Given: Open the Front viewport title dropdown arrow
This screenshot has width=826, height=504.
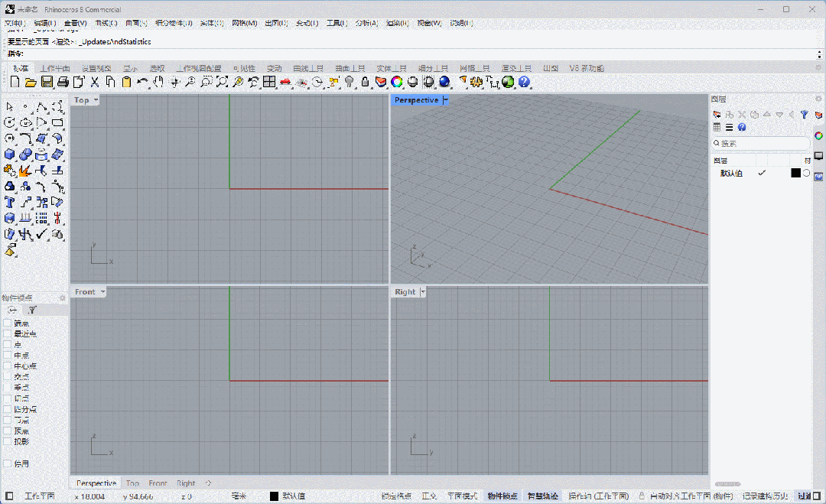Looking at the screenshot, I should 102,291.
